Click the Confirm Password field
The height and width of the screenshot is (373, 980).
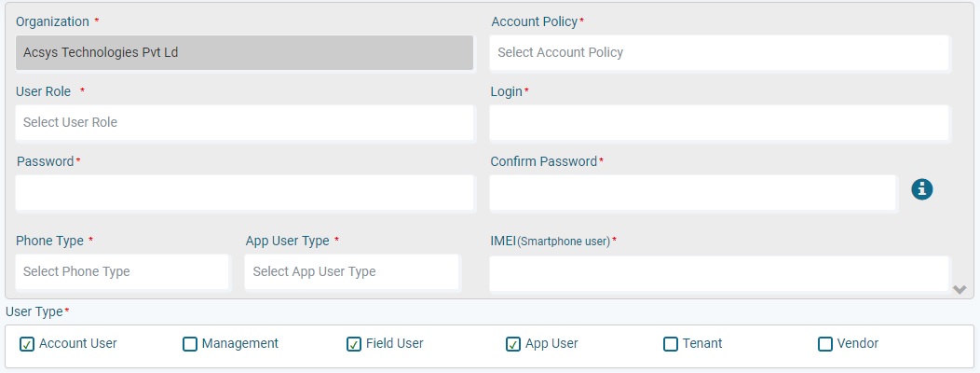(693, 193)
